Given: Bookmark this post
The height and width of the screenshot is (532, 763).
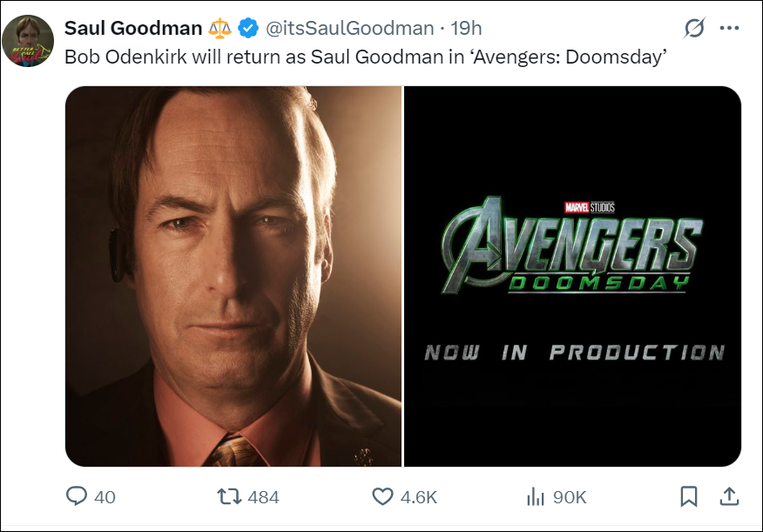Looking at the screenshot, I should click(x=688, y=496).
